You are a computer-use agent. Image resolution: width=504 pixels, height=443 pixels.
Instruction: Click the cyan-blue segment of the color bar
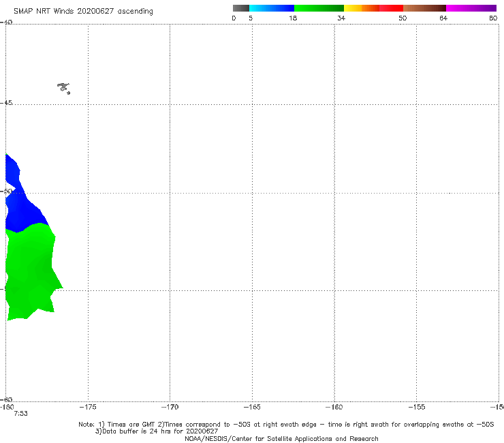272,8
